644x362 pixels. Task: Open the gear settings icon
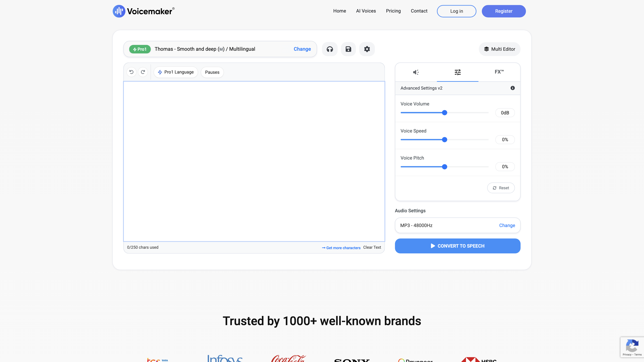click(367, 49)
